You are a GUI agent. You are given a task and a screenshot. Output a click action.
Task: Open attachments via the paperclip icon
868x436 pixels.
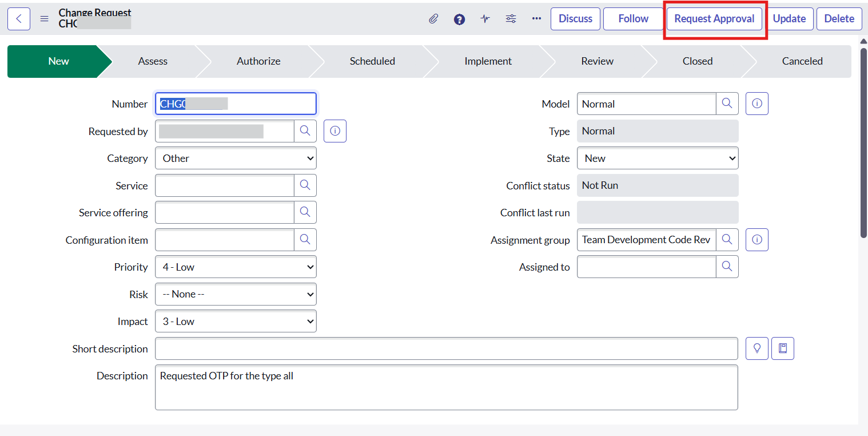click(433, 19)
